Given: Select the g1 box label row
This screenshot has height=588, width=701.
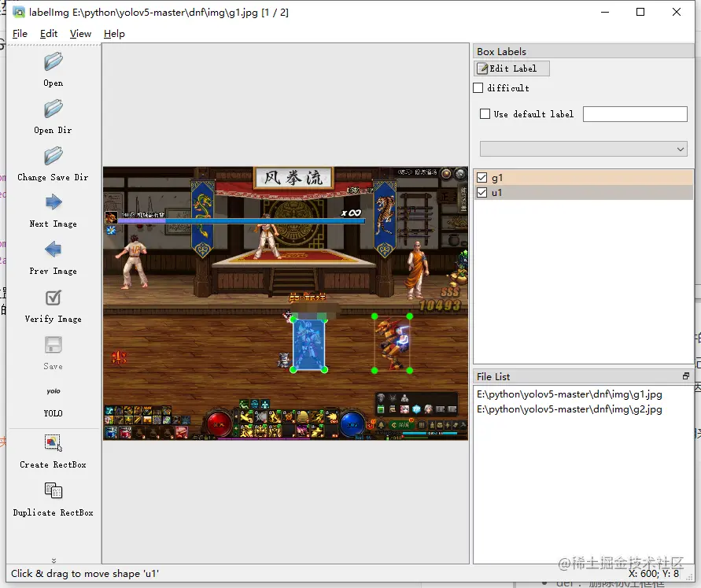Looking at the screenshot, I should (x=584, y=178).
